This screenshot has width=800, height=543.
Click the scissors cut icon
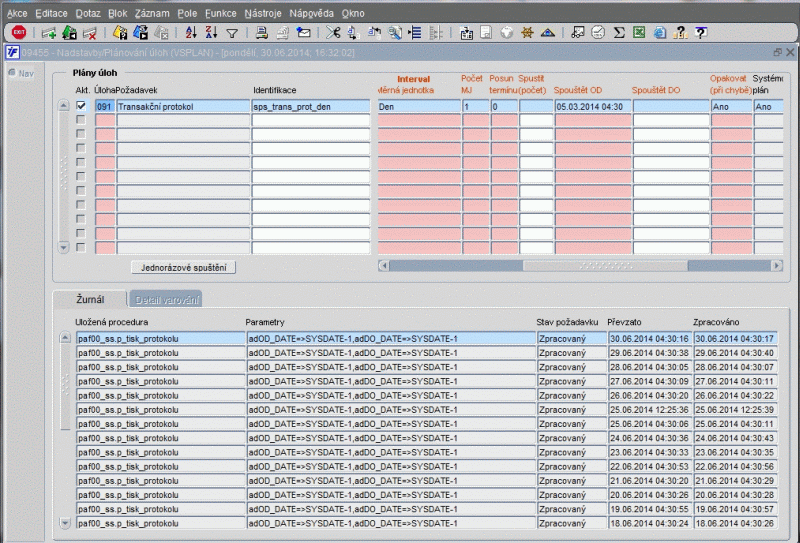tap(333, 33)
